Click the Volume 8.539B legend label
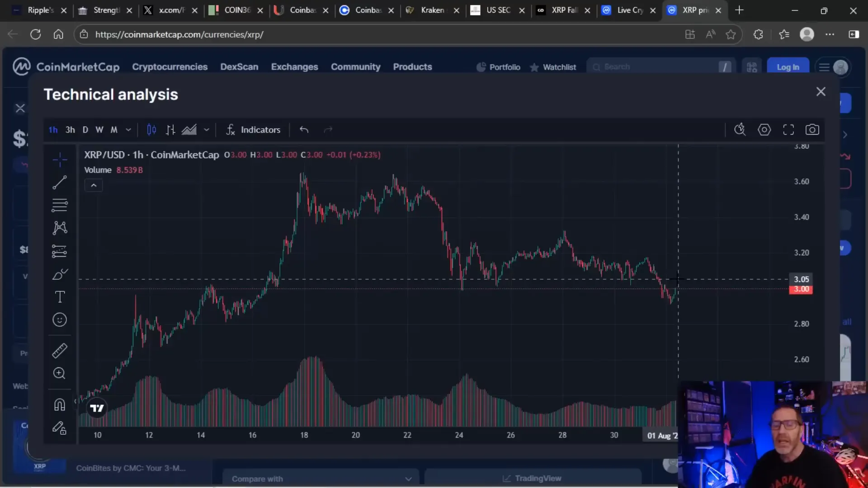This screenshot has height=488, width=868. [x=113, y=170]
